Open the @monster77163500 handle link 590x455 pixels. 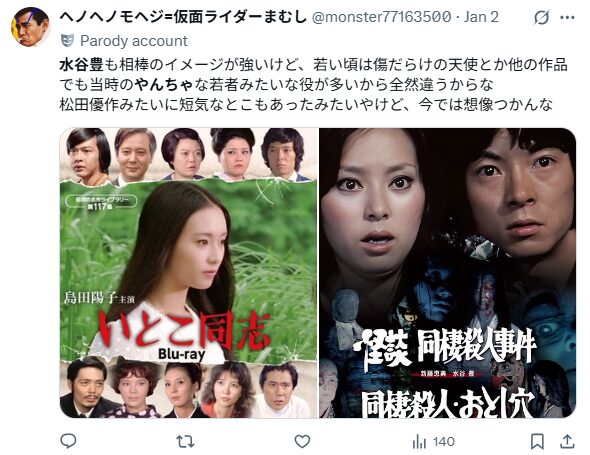tap(381, 17)
